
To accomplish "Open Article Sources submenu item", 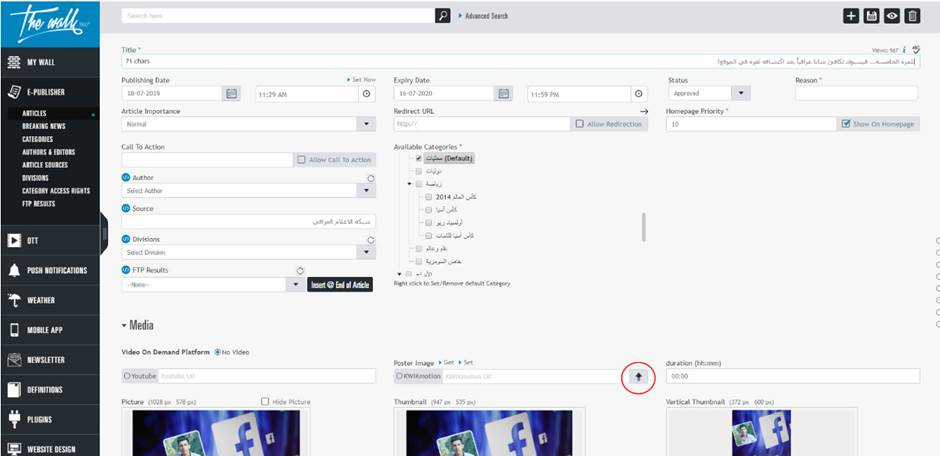I will 45,165.
